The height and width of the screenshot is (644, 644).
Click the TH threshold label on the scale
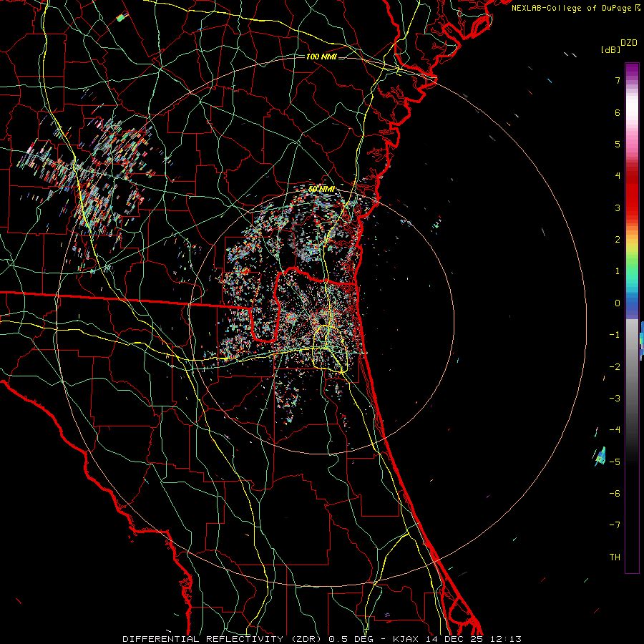(615, 557)
